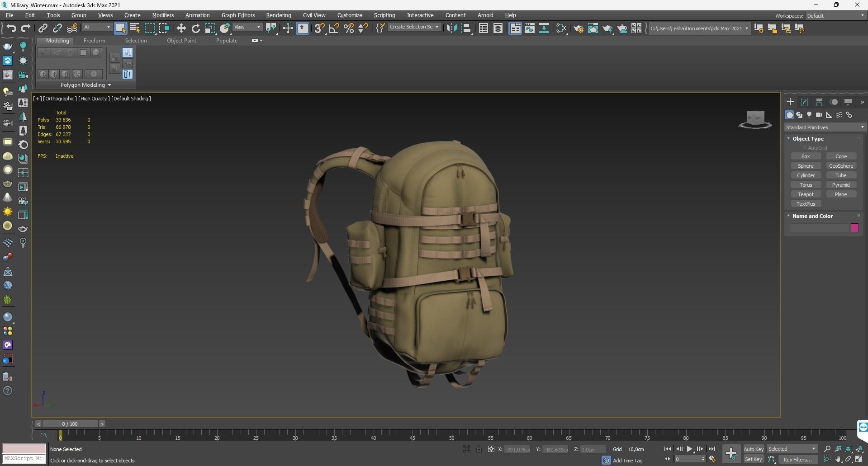This screenshot has height=466, width=868.
Task: Open the Standard Primitives dropdown
Action: pyautogui.click(x=825, y=127)
